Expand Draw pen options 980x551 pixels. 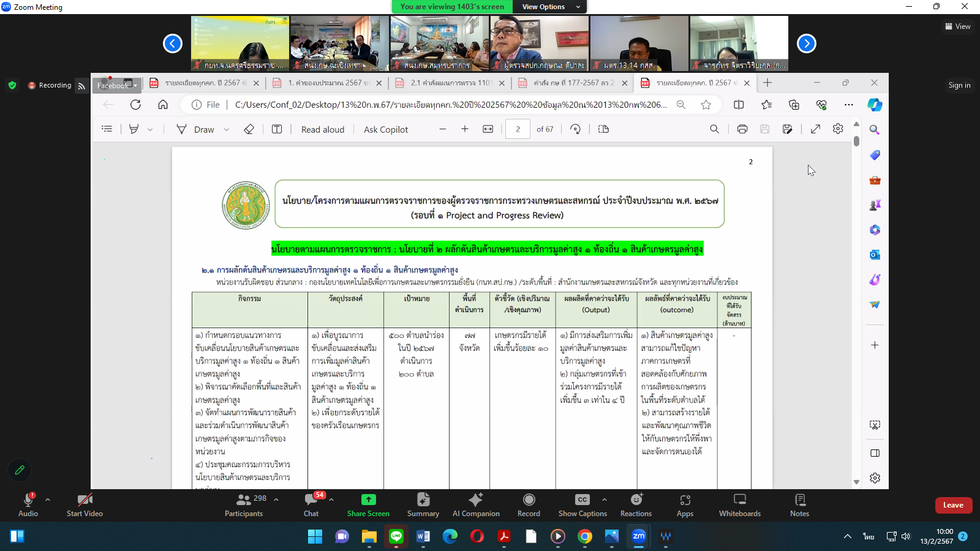227,129
